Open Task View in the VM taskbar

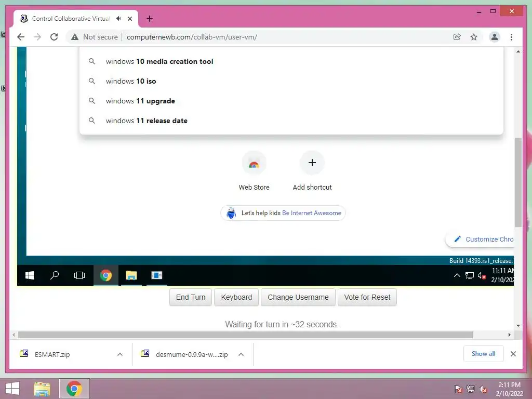79,275
